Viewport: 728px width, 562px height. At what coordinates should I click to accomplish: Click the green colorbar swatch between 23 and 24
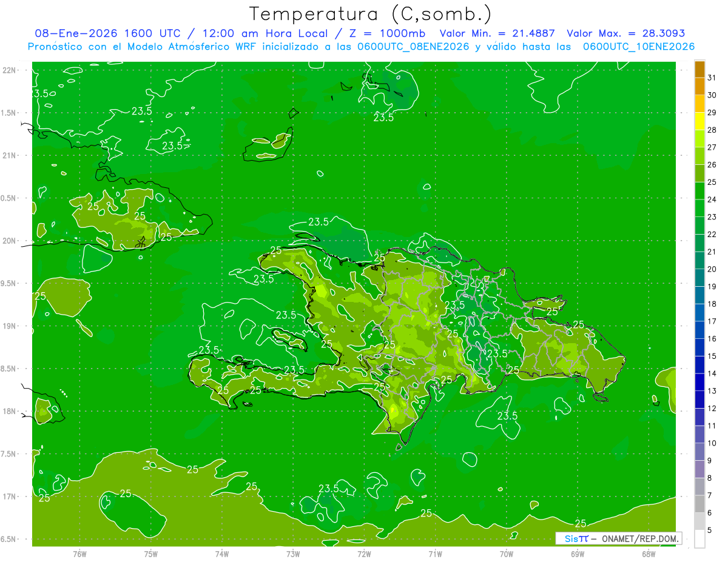[x=699, y=208]
